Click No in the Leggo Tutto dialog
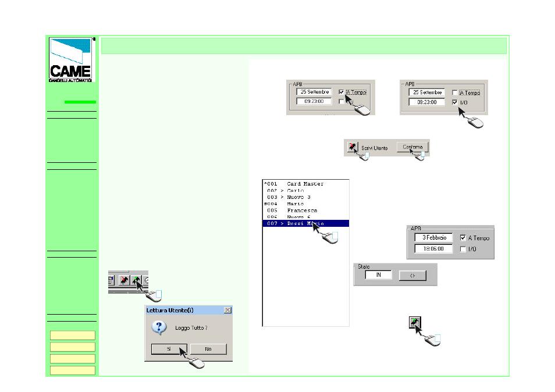Image resolution: width=555 pixels, height=392 pixels. coord(208,349)
